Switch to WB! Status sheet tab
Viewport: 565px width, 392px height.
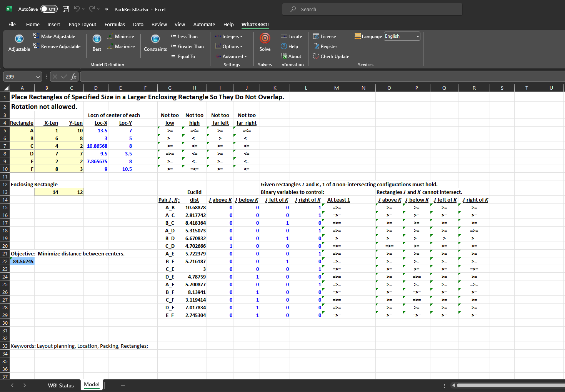pyautogui.click(x=61, y=385)
